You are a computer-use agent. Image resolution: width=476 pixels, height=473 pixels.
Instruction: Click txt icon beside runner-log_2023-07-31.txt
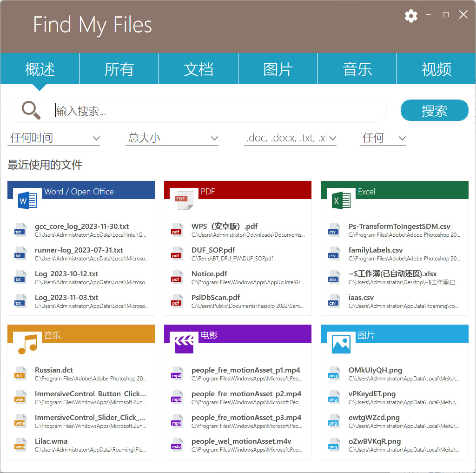tap(20, 253)
